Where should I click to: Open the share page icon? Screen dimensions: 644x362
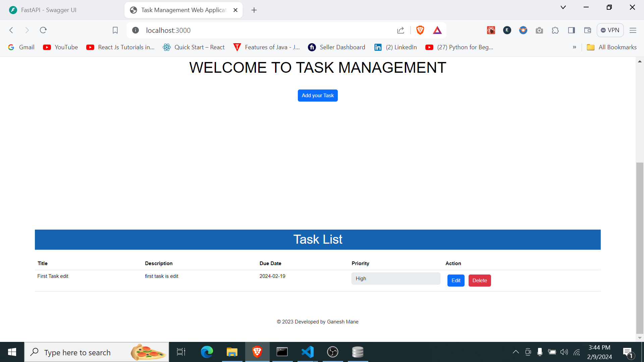[400, 30]
